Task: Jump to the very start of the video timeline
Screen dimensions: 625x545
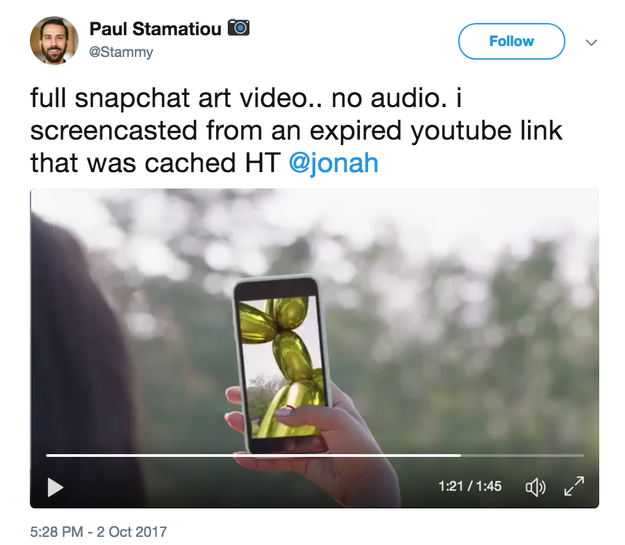Action: click(47, 455)
